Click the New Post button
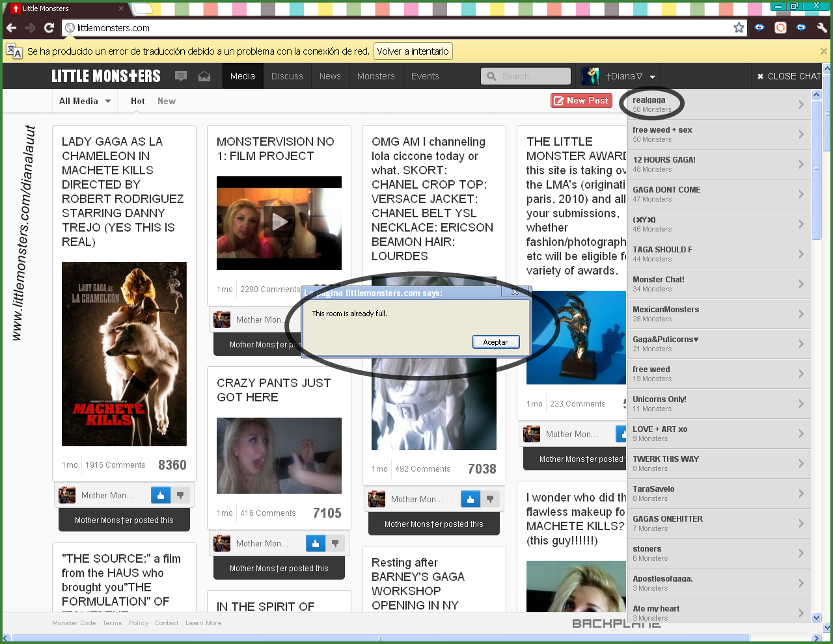 [581, 101]
